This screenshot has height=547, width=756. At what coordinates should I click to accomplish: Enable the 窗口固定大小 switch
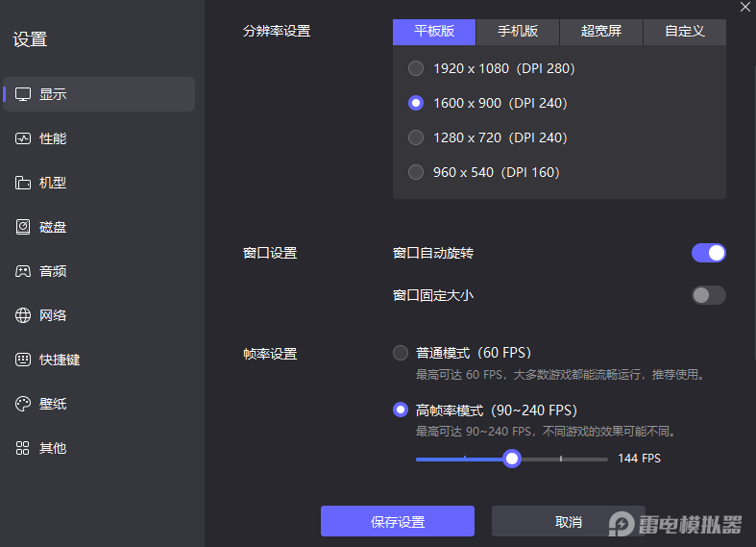point(708,295)
